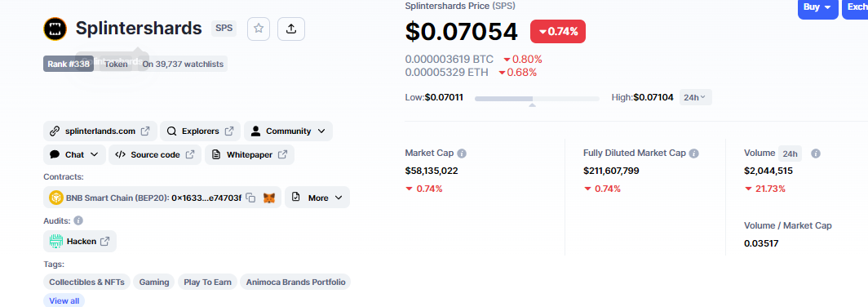The height and width of the screenshot is (307, 868).
Task: Click View all tags
Action: (x=64, y=300)
